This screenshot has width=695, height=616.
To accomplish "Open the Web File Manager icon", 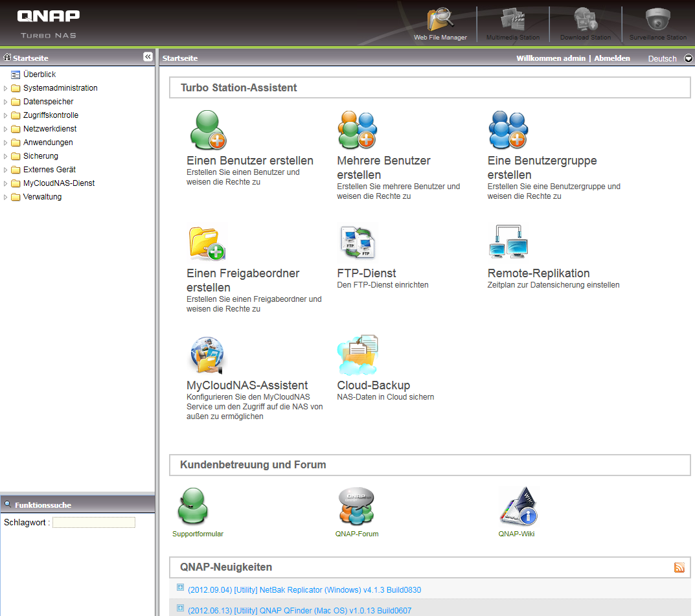I will [440, 19].
